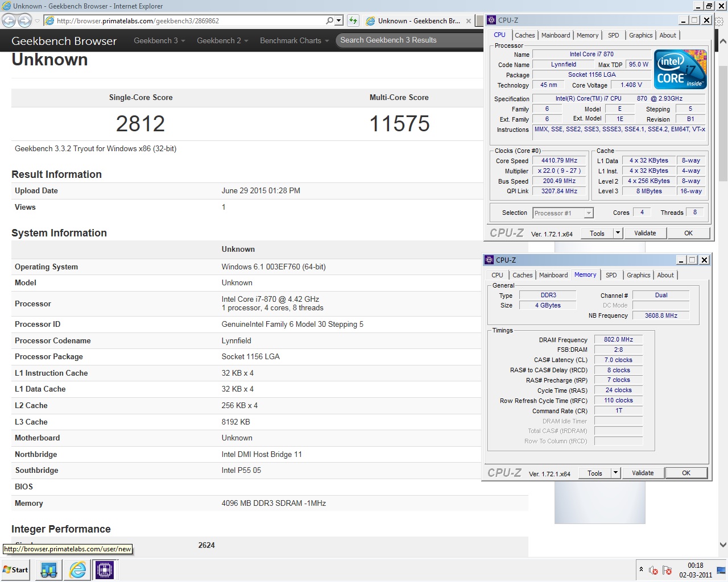The height and width of the screenshot is (582, 728).
Task: Open Mainboard tab in lower CPU-Z window
Action: tap(553, 275)
